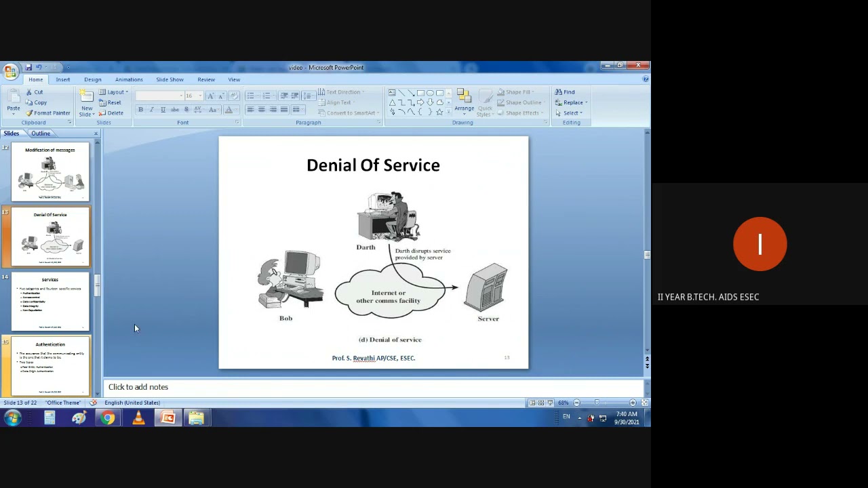Open the Slide Show ribbon tab
Image resolution: width=868 pixels, height=488 pixels.
(170, 79)
